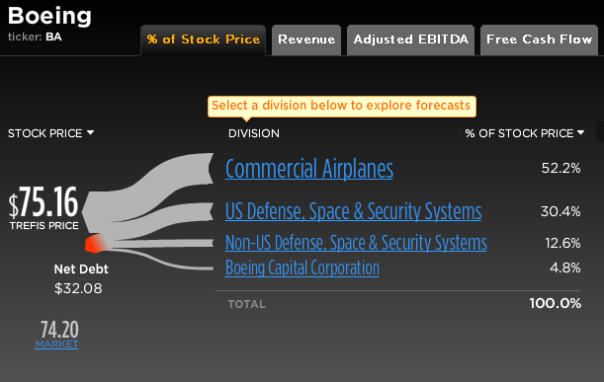Select the Non-US Defense thin flow band
The image size is (604, 382).
pyautogui.click(x=162, y=243)
